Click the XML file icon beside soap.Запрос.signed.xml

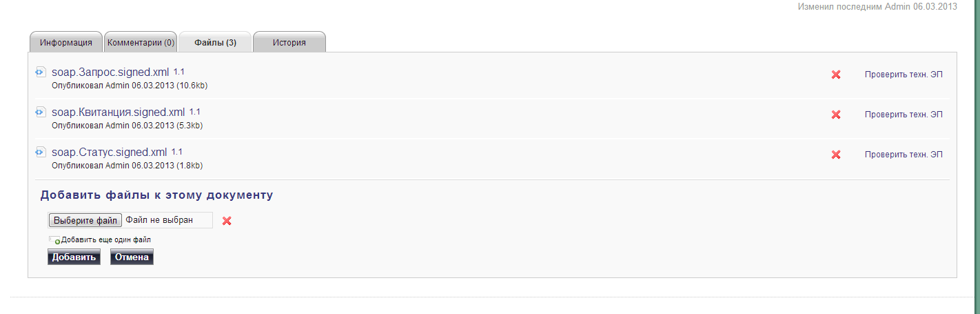tap(41, 72)
